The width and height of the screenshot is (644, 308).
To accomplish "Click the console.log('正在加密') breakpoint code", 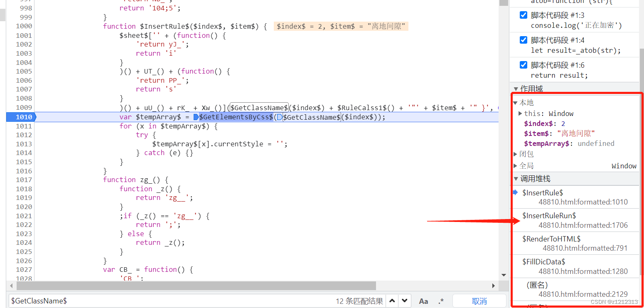I will click(576, 25).
